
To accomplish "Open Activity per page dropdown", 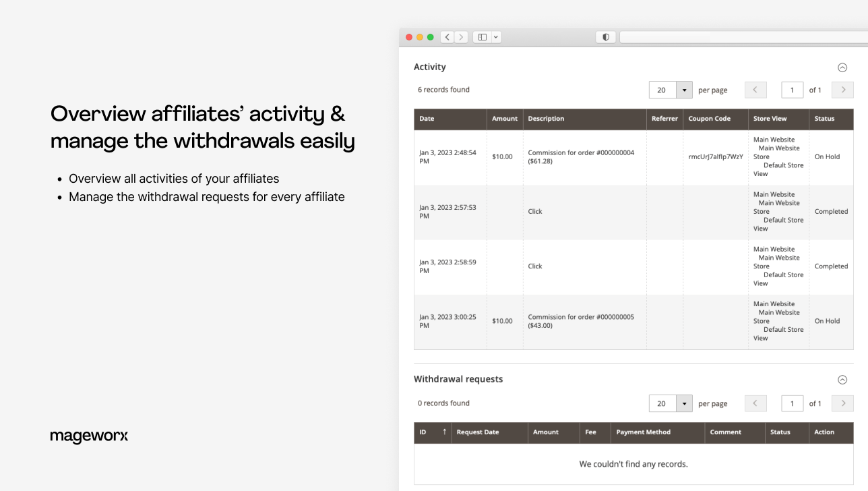I will [x=684, y=90].
